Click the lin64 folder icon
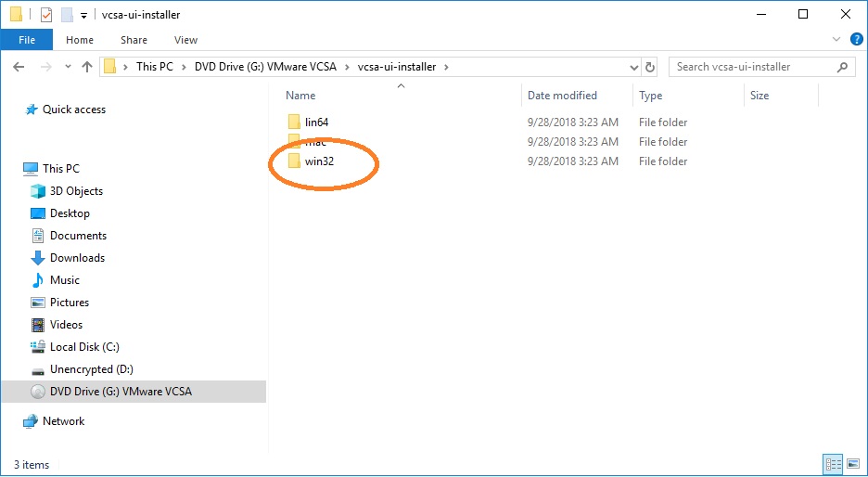Viewport: 868px width, 477px height. (294, 122)
